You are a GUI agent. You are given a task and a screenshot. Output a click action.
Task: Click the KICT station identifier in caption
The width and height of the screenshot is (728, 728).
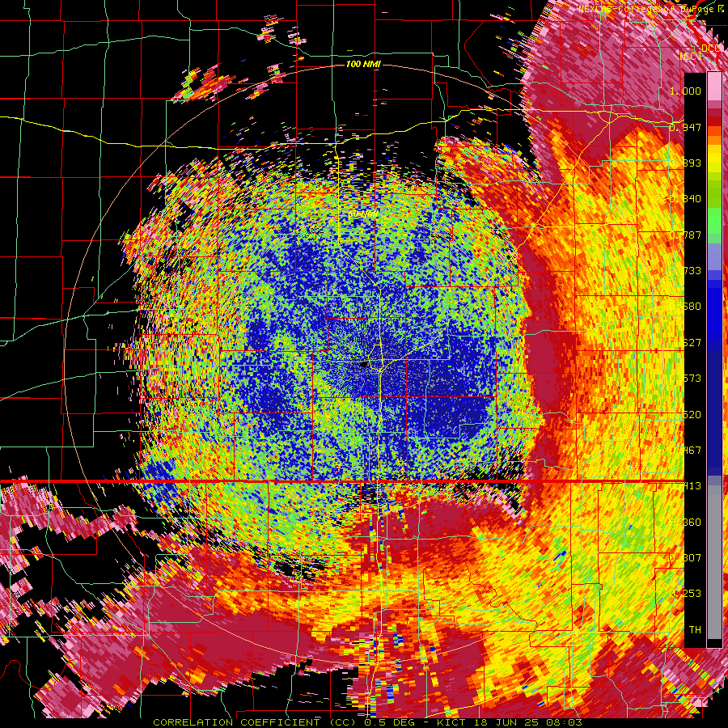[x=453, y=722]
